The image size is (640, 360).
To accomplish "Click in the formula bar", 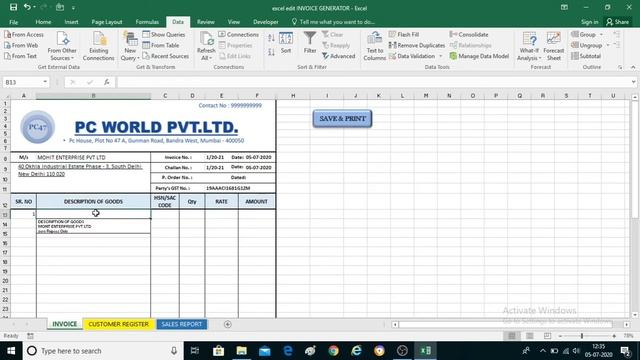I will [373, 82].
